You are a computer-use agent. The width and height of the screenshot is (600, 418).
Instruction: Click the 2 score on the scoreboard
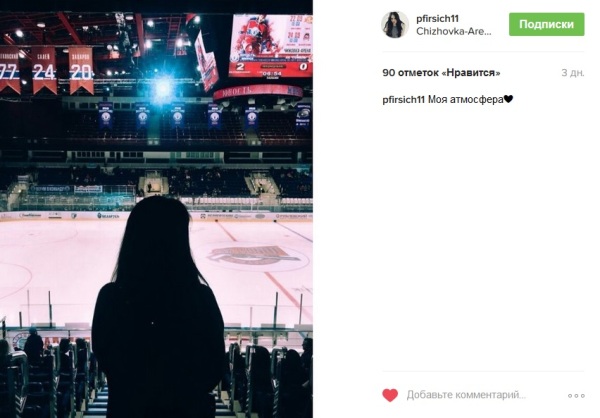point(240,67)
